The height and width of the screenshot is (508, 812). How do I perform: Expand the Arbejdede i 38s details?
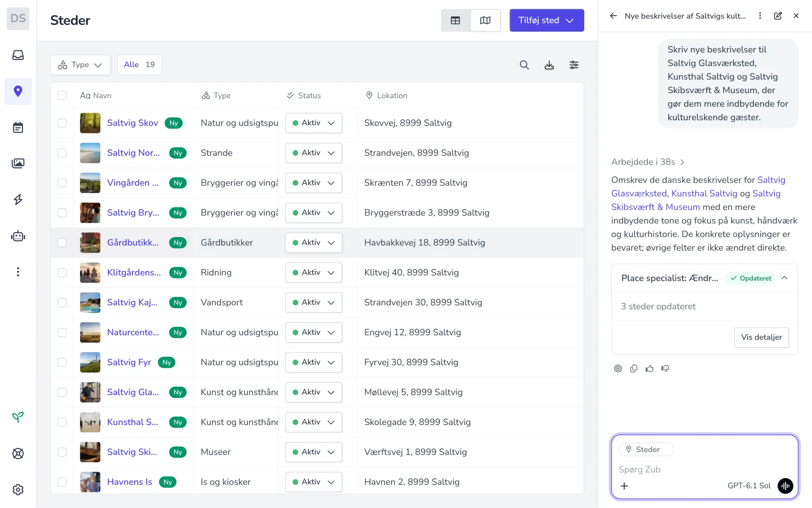click(x=647, y=162)
